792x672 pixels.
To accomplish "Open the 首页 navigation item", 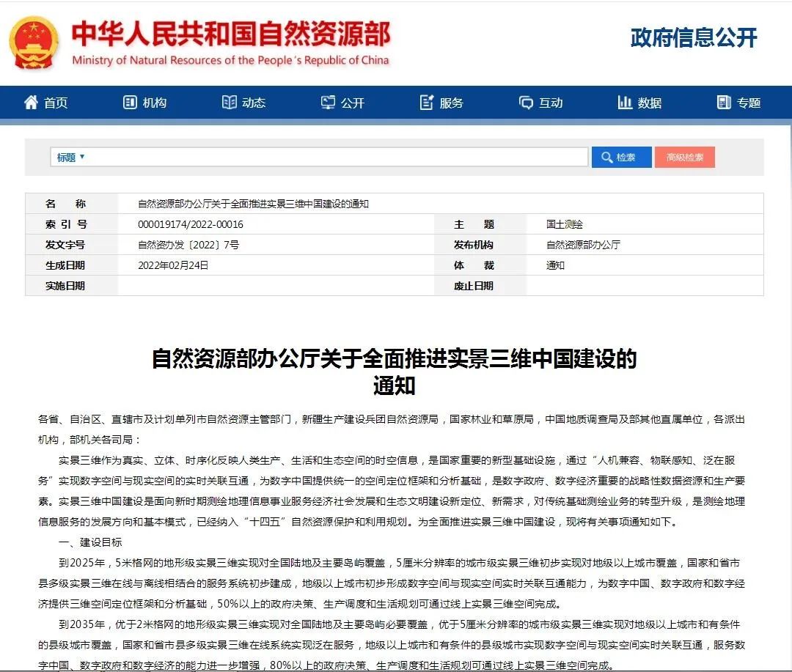I will (x=56, y=103).
